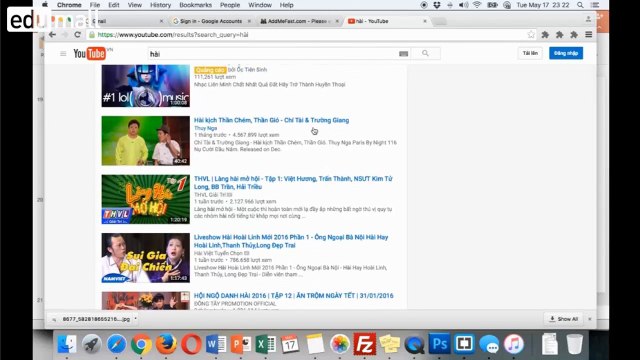Open the Bookmarks menu

point(196,5)
